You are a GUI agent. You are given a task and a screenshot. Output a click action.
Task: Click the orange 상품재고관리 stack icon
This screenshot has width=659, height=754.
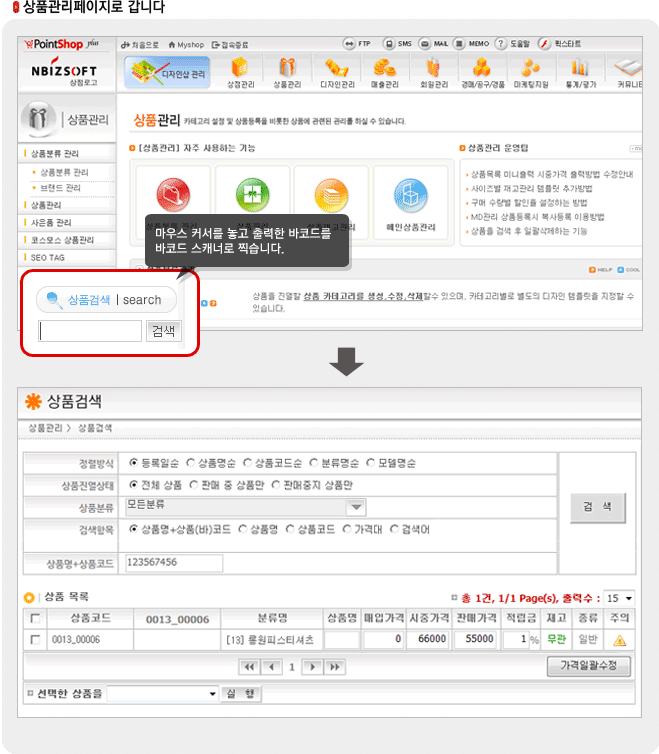[x=331, y=195]
